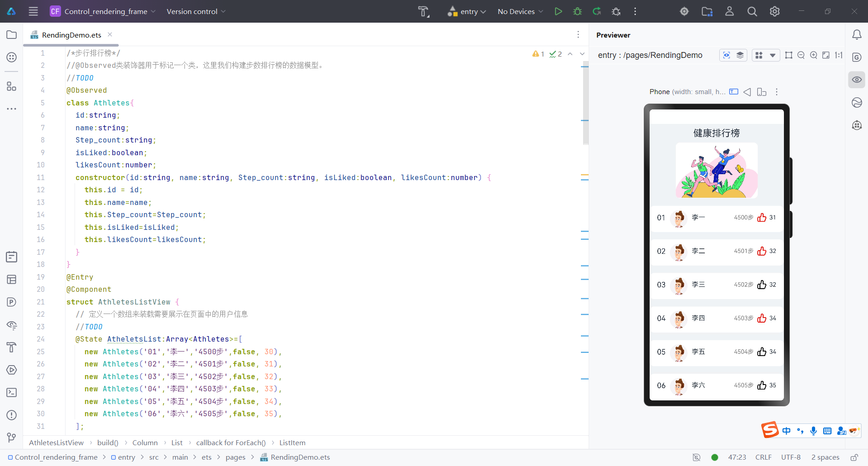The height and width of the screenshot is (466, 868).
Task: Select the RendingDemo.ets editor tab
Action: pos(71,35)
